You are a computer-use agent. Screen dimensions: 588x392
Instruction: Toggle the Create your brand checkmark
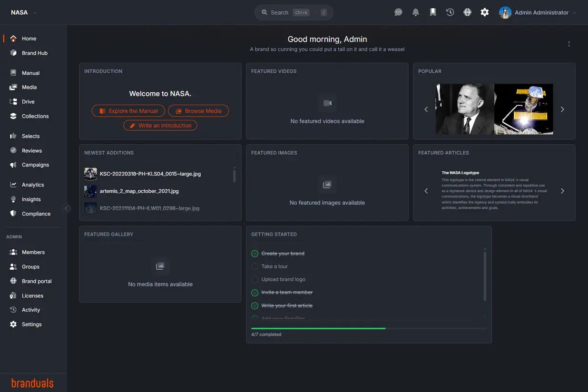(255, 254)
